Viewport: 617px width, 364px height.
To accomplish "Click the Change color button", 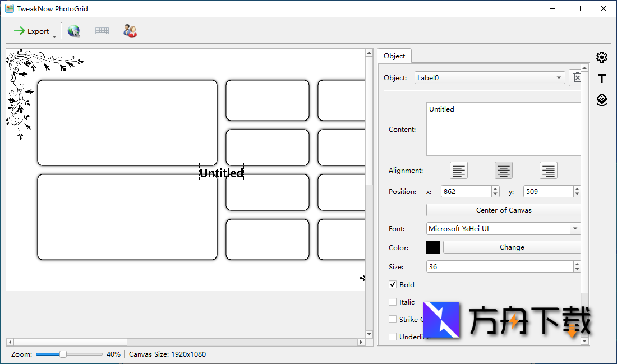I will [x=511, y=247].
